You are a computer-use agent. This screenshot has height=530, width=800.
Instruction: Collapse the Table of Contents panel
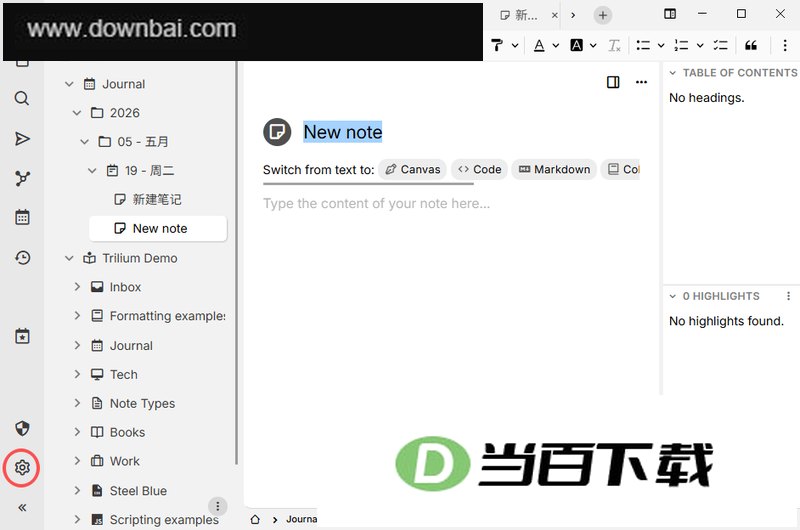[x=672, y=73]
